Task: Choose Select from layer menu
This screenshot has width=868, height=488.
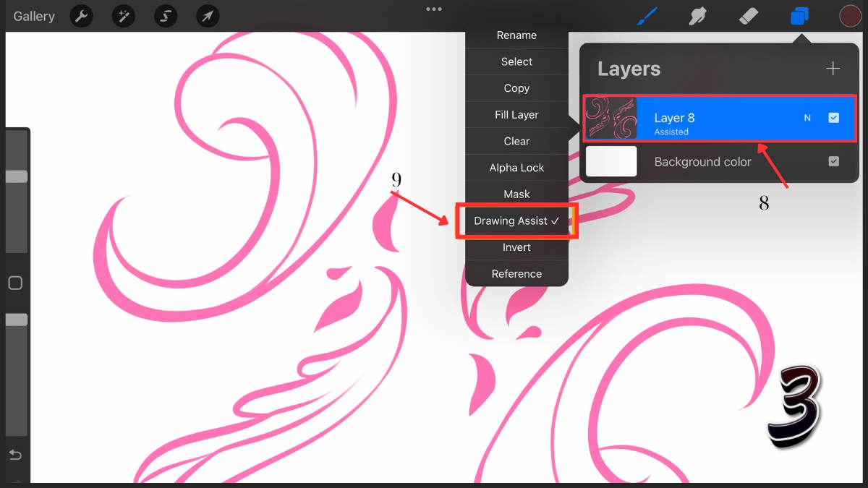Action: (516, 61)
